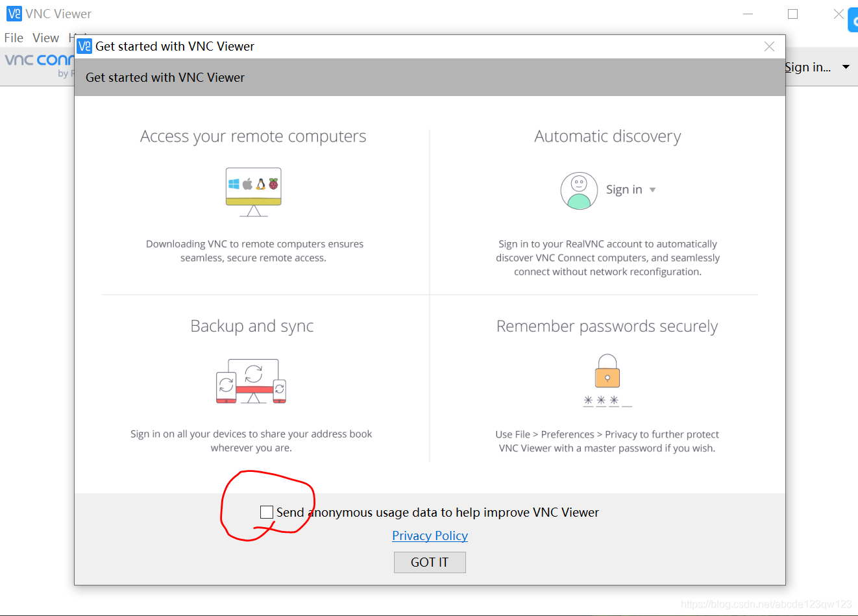858x616 pixels.
Task: Click the 'Backup and sync' heading
Action: 252,326
